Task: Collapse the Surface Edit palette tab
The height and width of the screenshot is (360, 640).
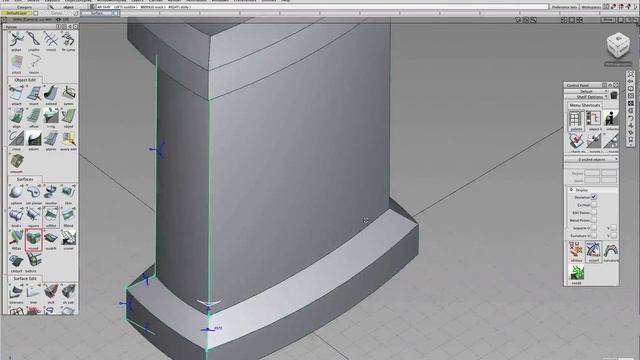Action: click(25, 278)
